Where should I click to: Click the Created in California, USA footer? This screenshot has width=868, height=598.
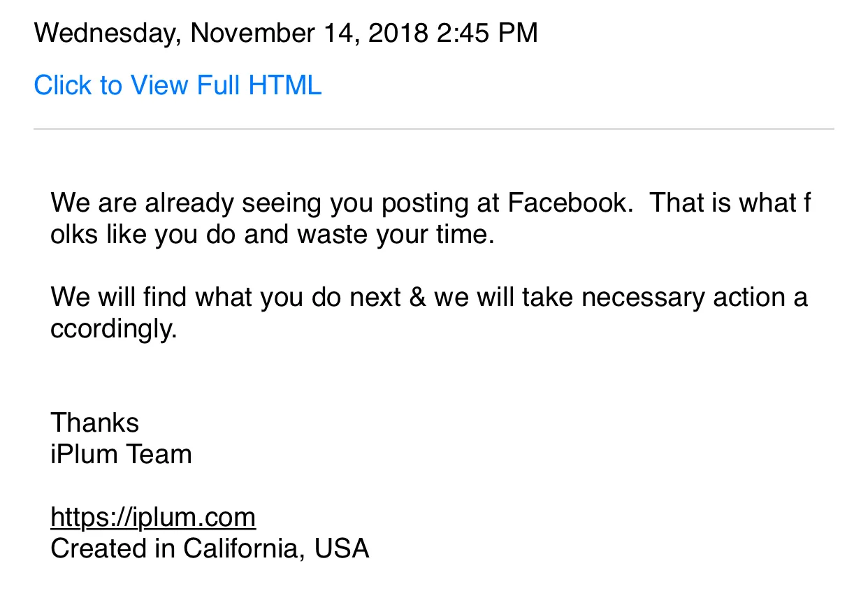tap(210, 549)
